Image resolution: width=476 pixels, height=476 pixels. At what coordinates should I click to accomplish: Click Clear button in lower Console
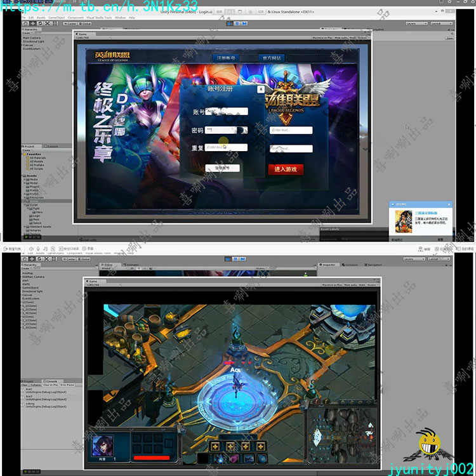pyautogui.click(x=25, y=385)
